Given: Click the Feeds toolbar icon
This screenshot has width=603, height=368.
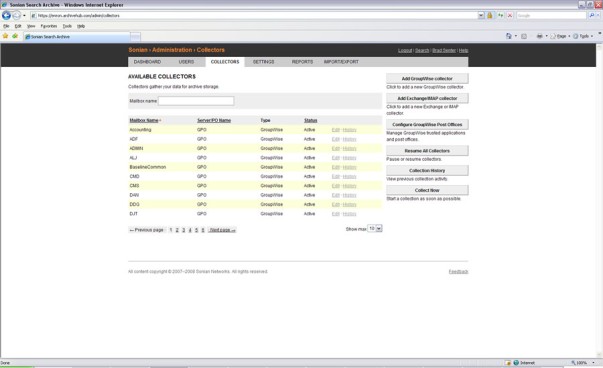Looking at the screenshot, I should [x=524, y=36].
